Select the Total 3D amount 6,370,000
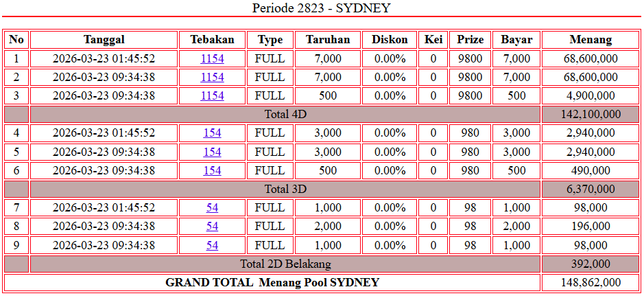Image resolution: width=644 pixels, height=298 pixels. 591,189
